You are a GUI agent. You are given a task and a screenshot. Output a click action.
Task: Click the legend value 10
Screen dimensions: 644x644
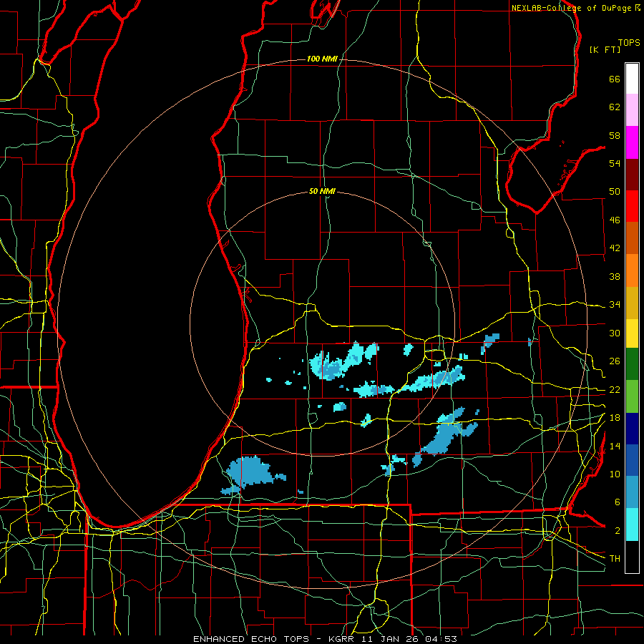tap(615, 474)
